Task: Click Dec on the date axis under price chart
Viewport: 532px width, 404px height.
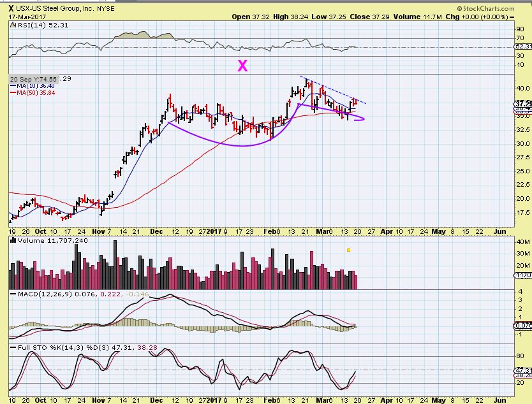Action: [x=156, y=231]
